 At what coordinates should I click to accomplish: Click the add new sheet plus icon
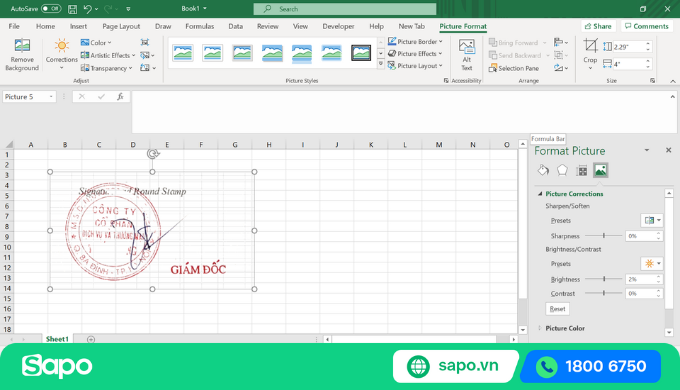91,339
